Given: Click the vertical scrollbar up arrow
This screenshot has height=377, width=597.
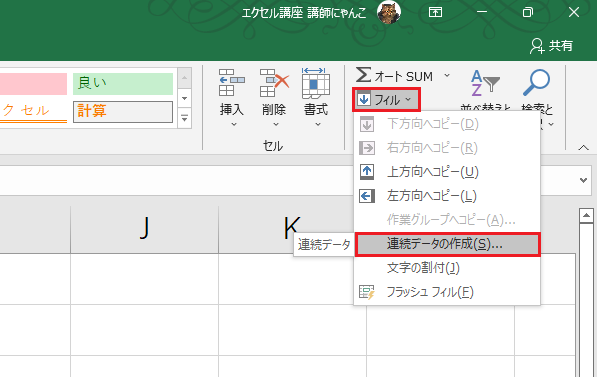Looking at the screenshot, I should 586,216.
